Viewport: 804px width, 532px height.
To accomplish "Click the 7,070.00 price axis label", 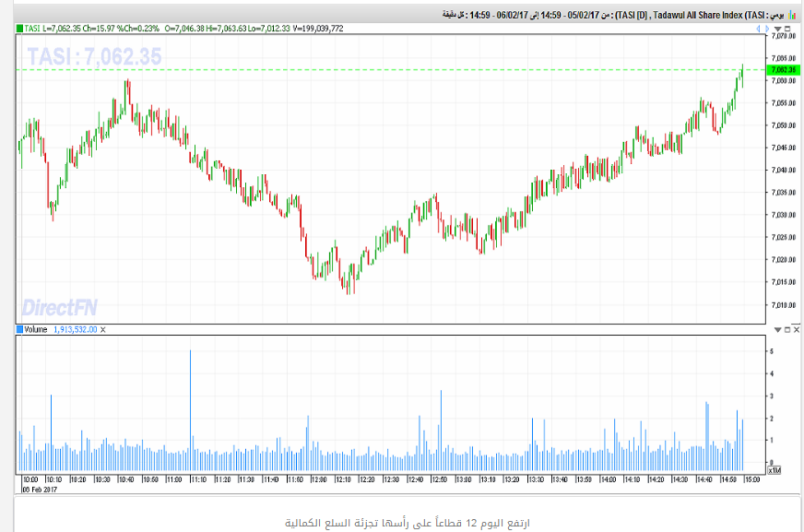I will [x=784, y=36].
